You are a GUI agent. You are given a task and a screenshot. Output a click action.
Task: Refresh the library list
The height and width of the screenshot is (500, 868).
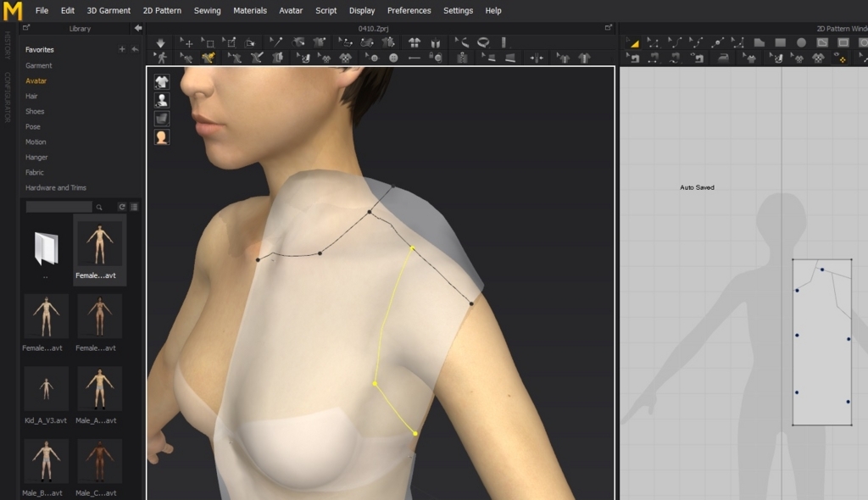click(x=122, y=207)
